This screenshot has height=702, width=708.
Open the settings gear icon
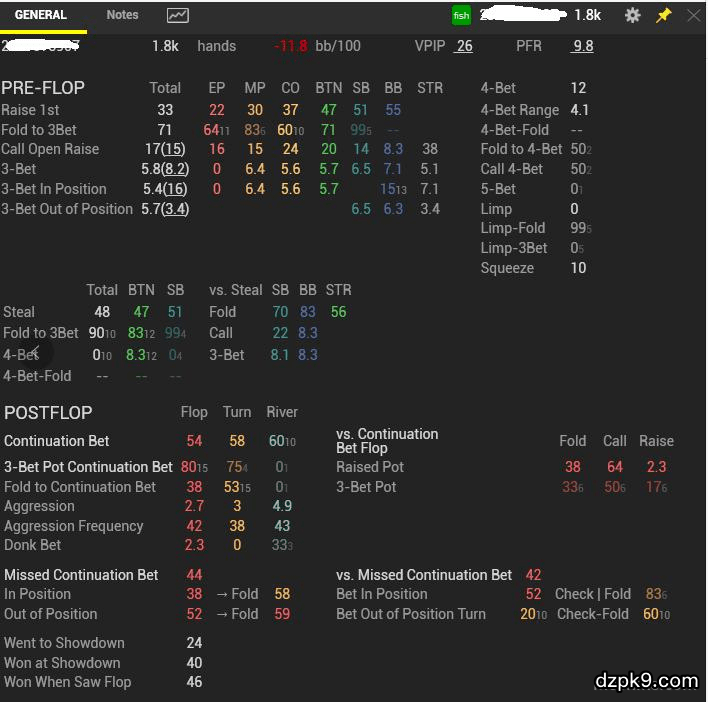point(632,15)
